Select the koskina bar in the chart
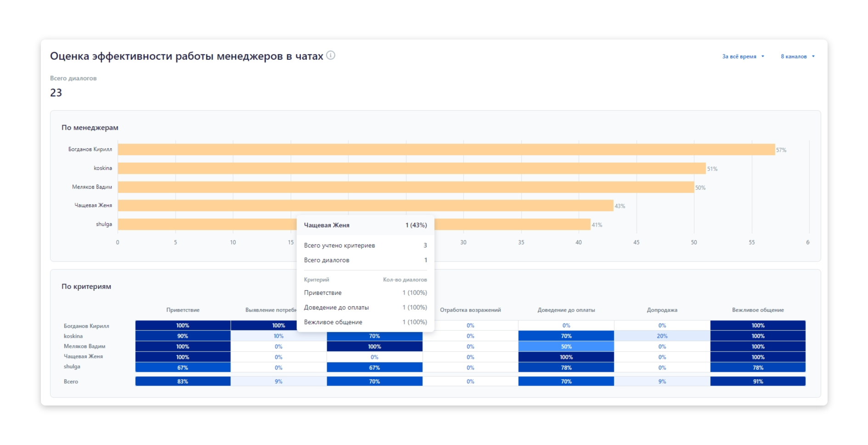Viewport: 868px width, 445px height. tap(411, 169)
